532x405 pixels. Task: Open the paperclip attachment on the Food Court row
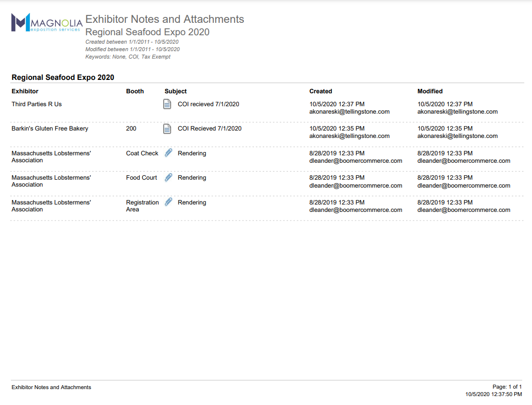[x=169, y=177]
